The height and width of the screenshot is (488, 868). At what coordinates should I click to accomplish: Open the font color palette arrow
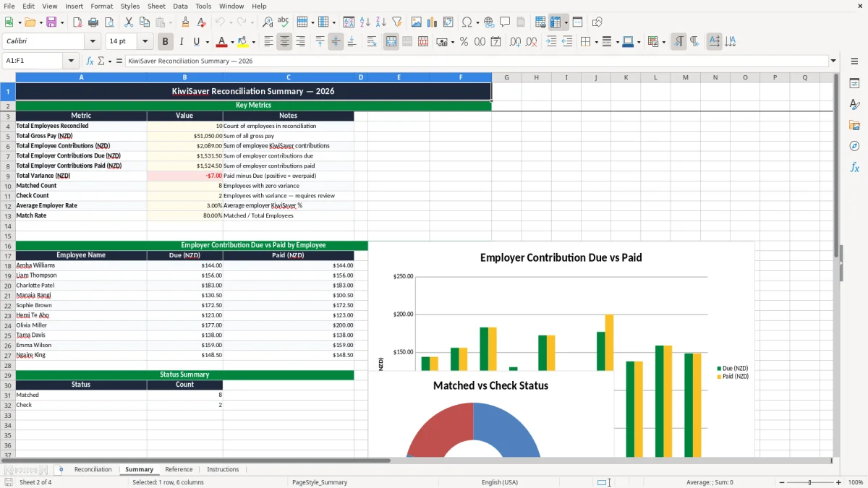[x=233, y=42]
